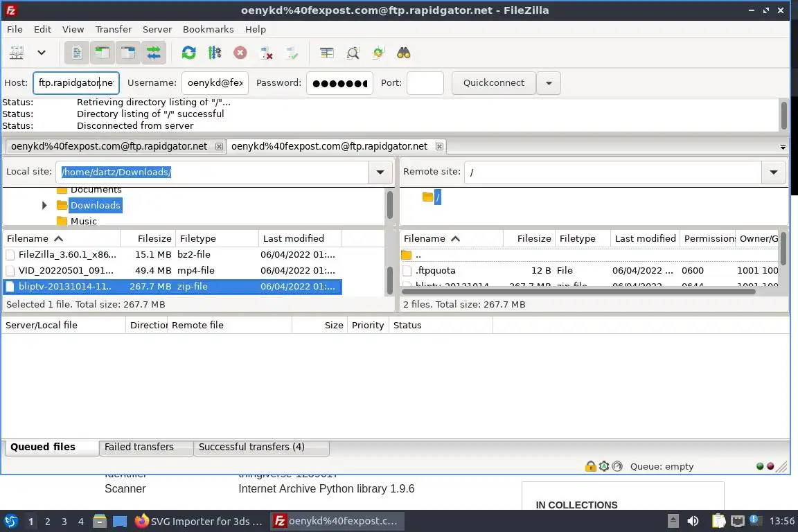Open the File menu
The width and height of the screenshot is (798, 532).
point(15,29)
